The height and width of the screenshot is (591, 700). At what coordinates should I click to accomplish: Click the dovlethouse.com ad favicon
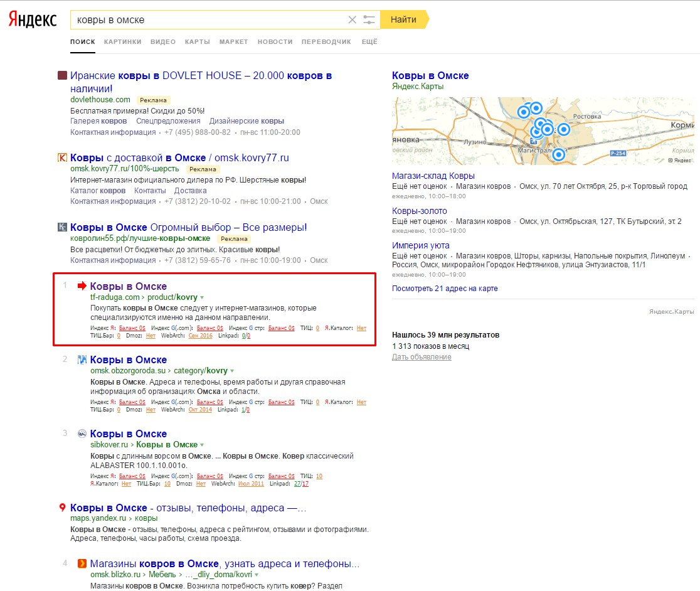[x=63, y=75]
